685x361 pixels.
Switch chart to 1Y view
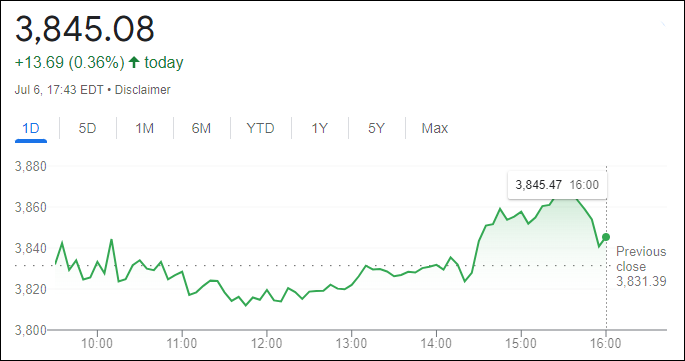pos(319,128)
